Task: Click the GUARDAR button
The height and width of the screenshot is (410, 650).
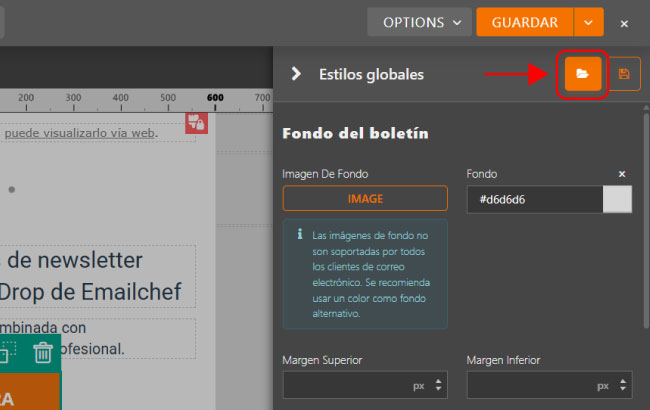Action: [525, 22]
